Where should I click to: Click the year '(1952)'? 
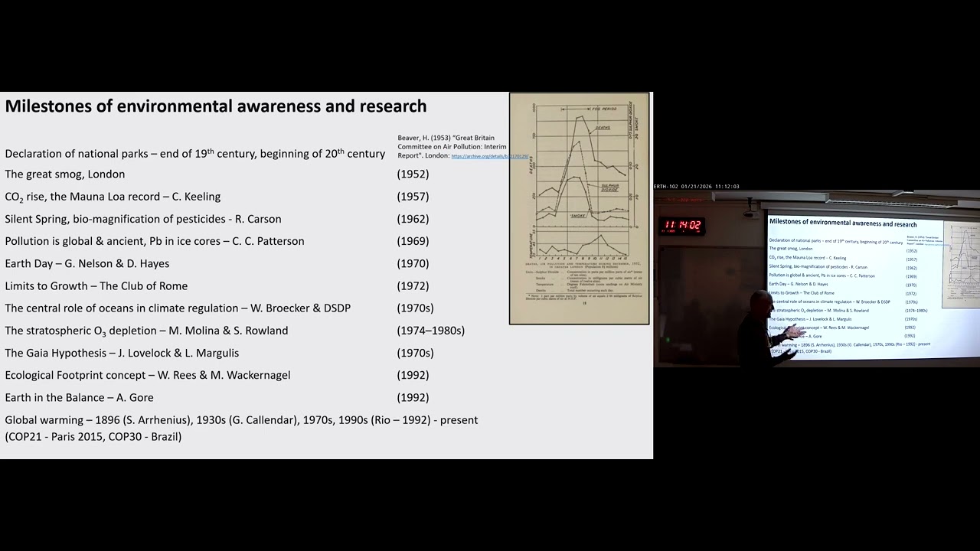point(413,174)
